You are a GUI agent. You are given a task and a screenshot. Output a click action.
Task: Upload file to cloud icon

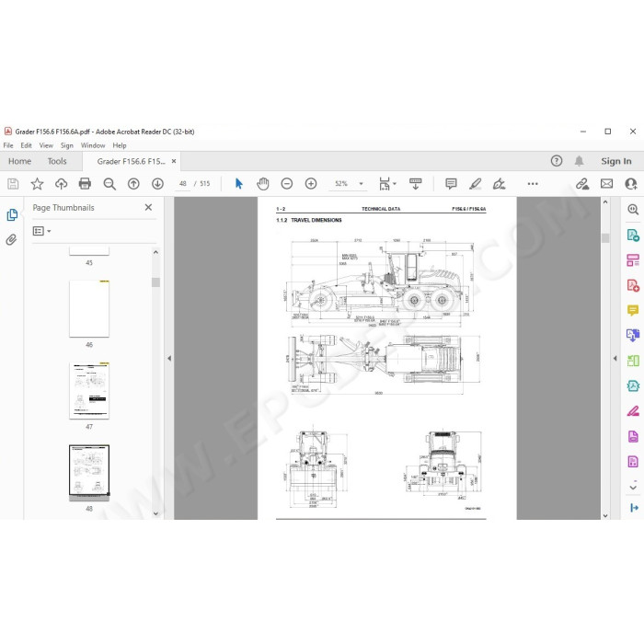pos(62,184)
